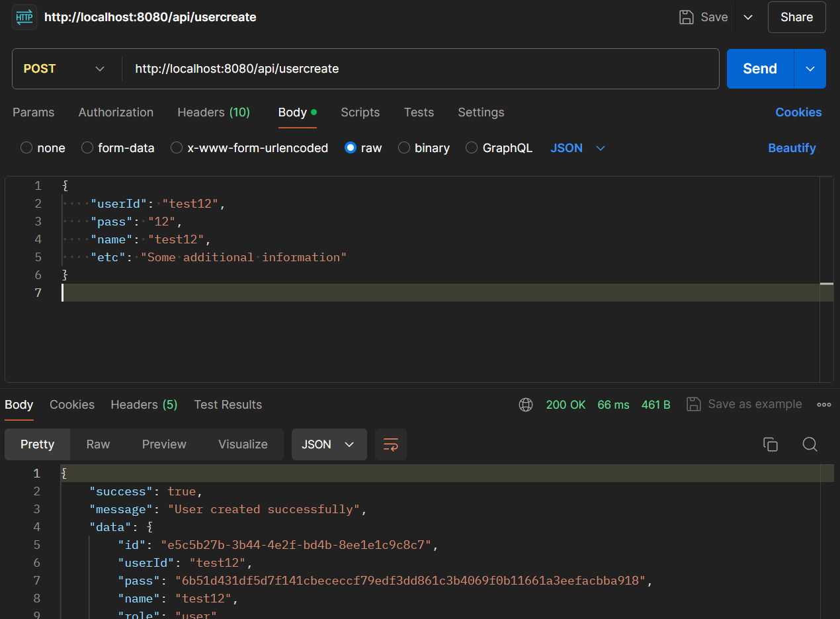Select the raw body type
The height and width of the screenshot is (619, 840).
(351, 148)
